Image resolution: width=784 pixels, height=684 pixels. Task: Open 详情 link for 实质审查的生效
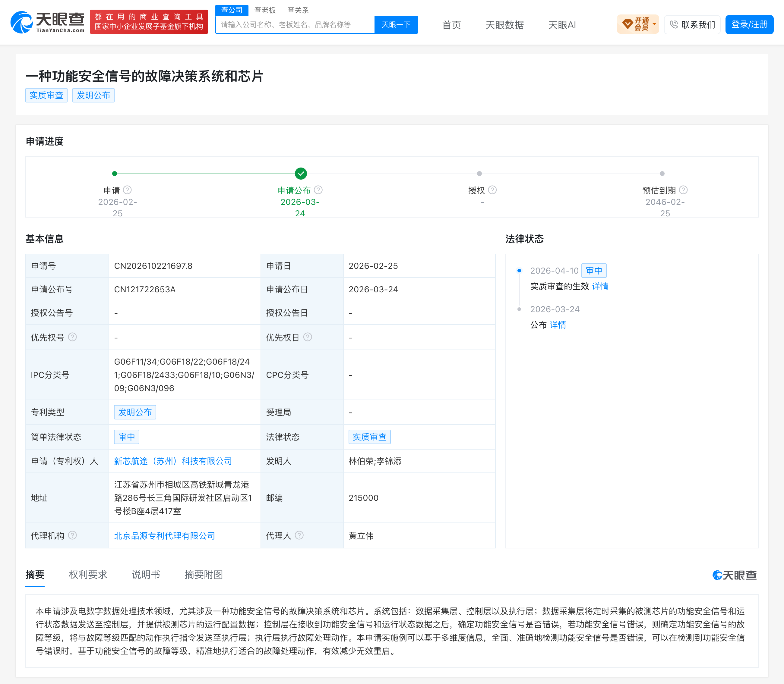tap(600, 286)
